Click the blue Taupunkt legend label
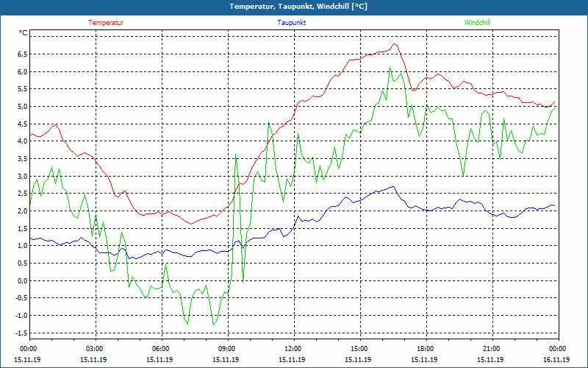 coord(291,23)
